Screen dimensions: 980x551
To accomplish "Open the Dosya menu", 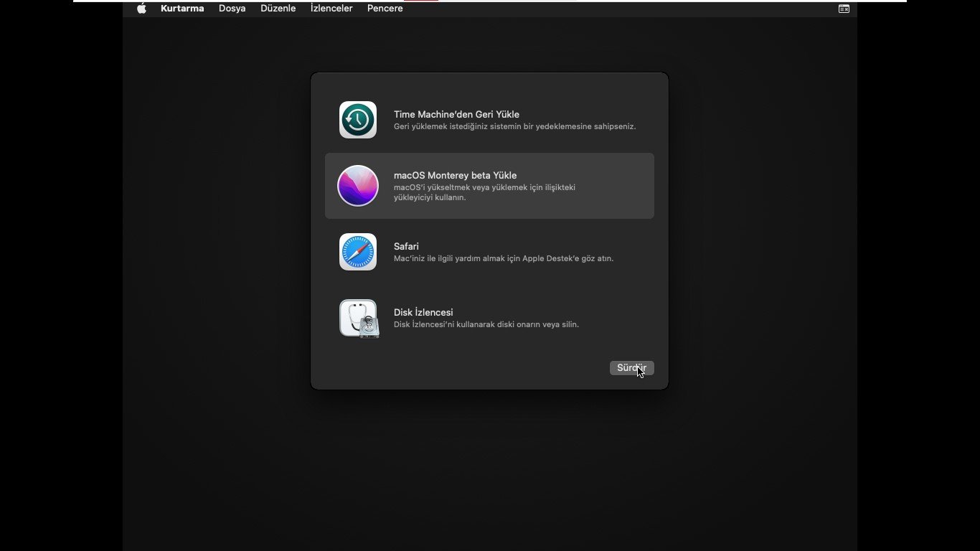I will 232,9.
